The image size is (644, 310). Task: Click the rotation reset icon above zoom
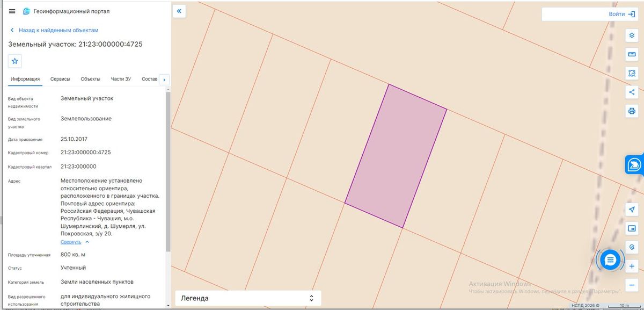632,247
